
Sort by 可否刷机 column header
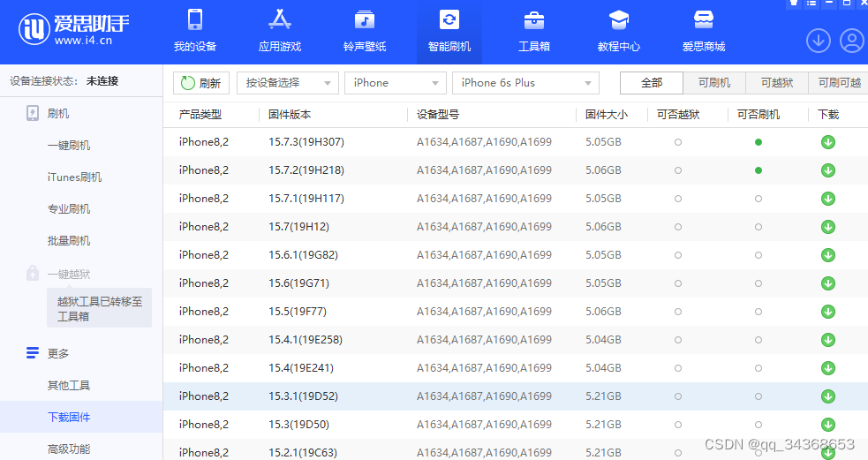759,115
